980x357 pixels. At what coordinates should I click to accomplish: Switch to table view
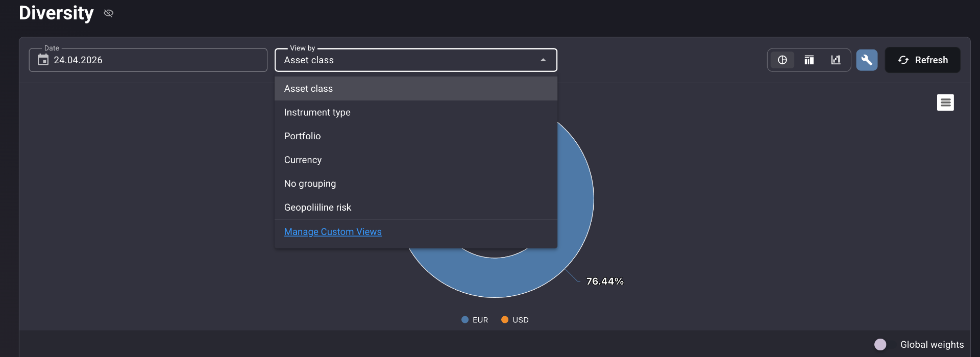[809, 60]
